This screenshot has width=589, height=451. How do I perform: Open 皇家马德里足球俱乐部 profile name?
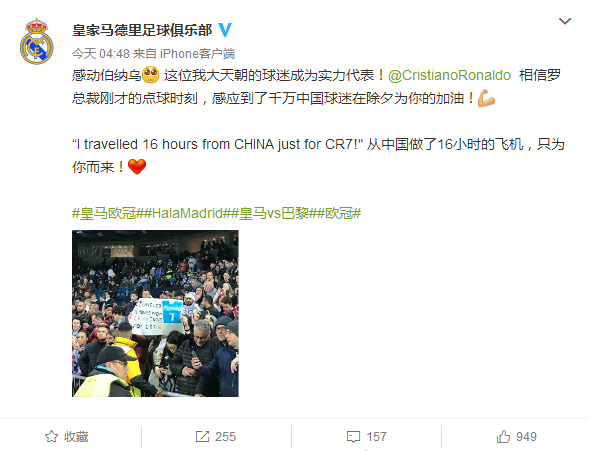click(142, 30)
